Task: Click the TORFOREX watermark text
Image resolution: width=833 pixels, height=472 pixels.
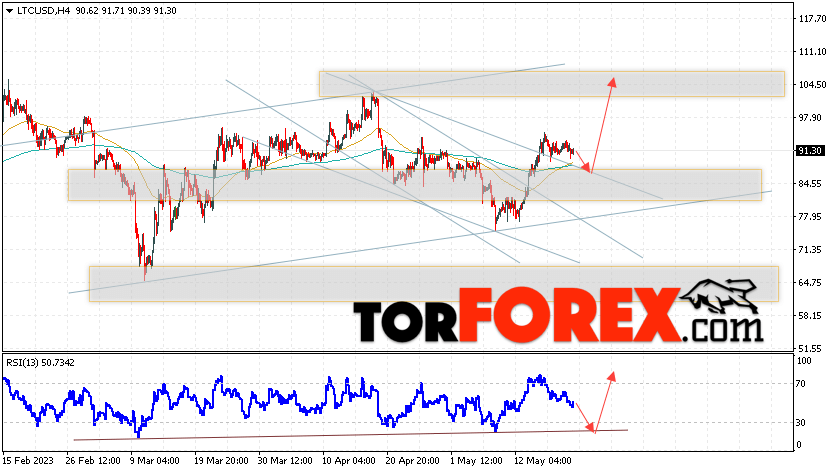Action: tap(558, 315)
